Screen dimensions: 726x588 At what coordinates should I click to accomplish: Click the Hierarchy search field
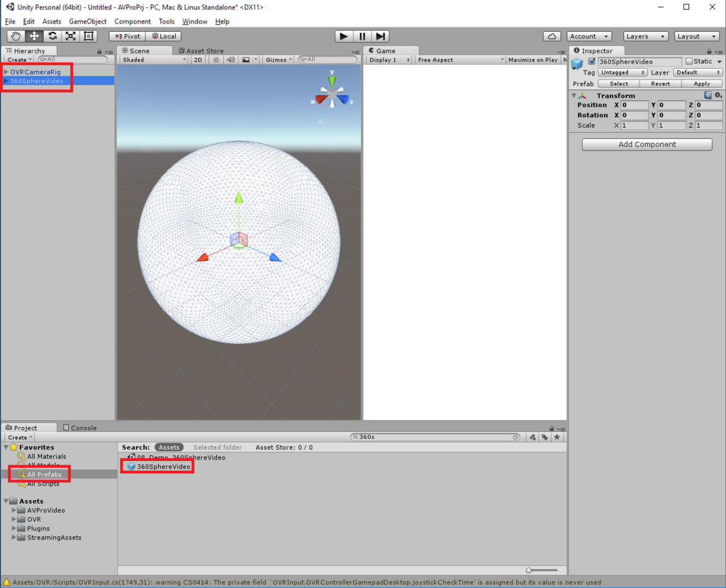(x=73, y=60)
